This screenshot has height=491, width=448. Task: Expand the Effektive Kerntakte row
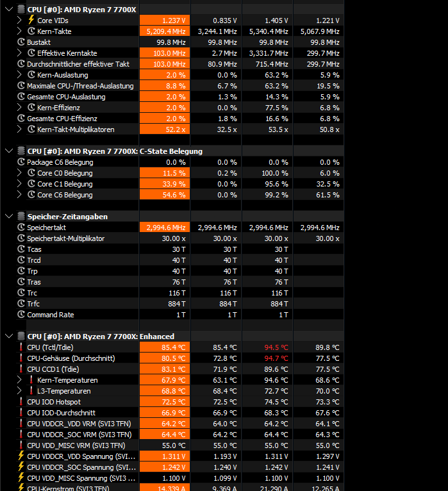[19, 53]
